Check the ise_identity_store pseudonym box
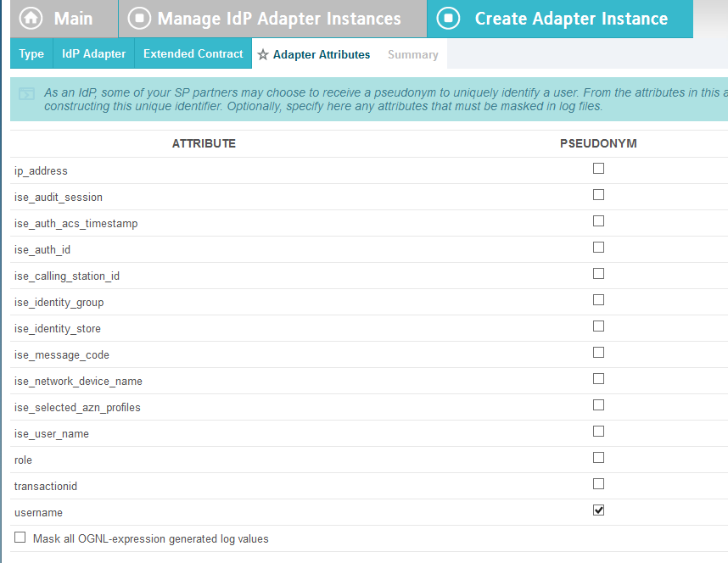728x563 pixels. (598, 326)
